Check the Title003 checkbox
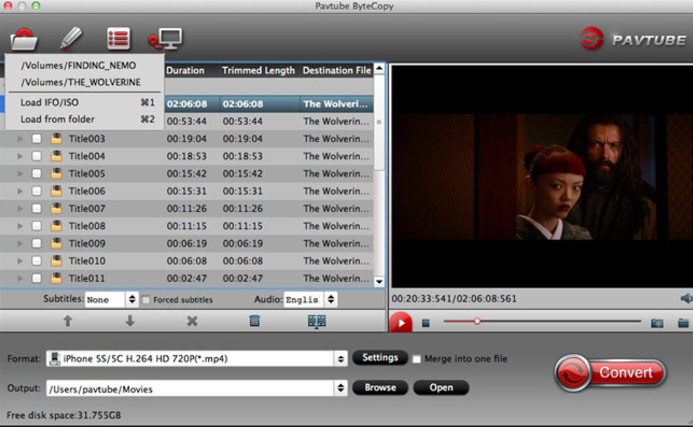 (37, 139)
